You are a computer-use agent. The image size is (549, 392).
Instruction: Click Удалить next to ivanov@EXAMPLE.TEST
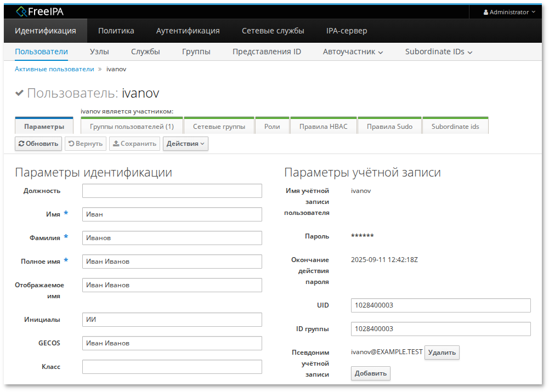pos(442,353)
